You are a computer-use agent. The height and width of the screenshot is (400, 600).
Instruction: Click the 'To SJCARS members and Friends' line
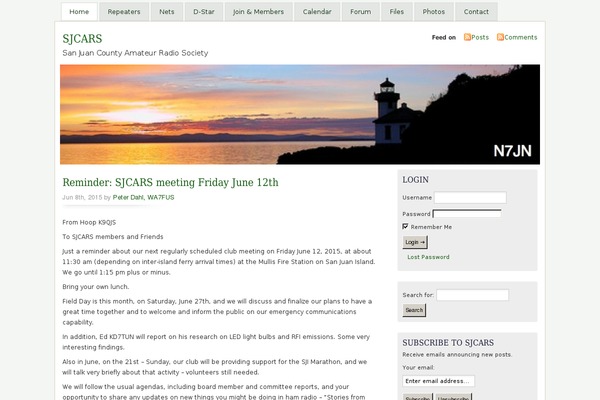click(x=113, y=237)
